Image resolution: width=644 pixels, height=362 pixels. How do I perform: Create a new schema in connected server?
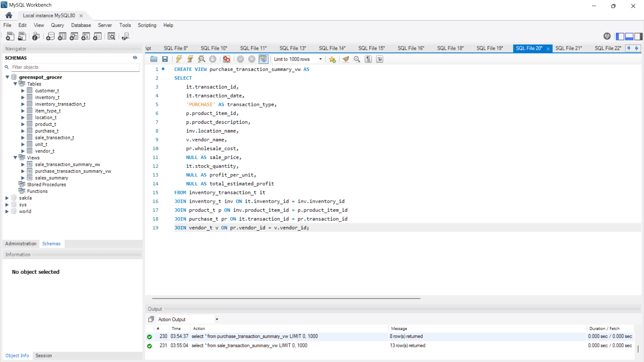click(50, 36)
